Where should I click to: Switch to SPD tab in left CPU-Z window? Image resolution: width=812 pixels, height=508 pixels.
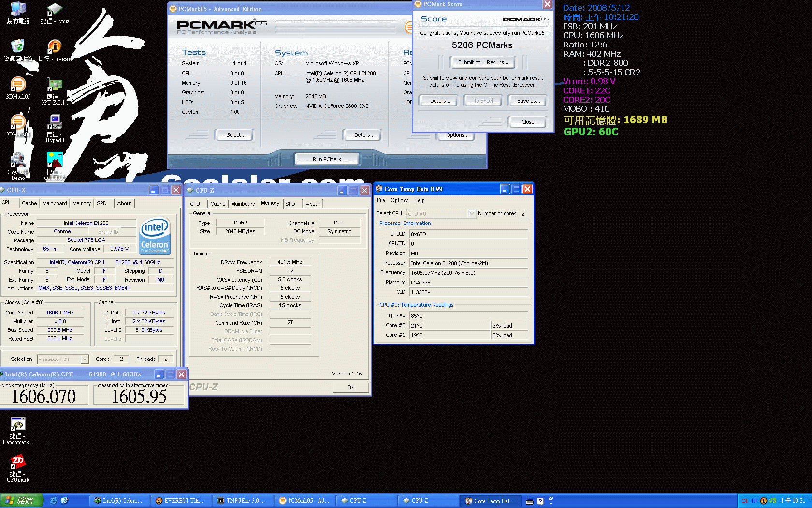coord(101,203)
